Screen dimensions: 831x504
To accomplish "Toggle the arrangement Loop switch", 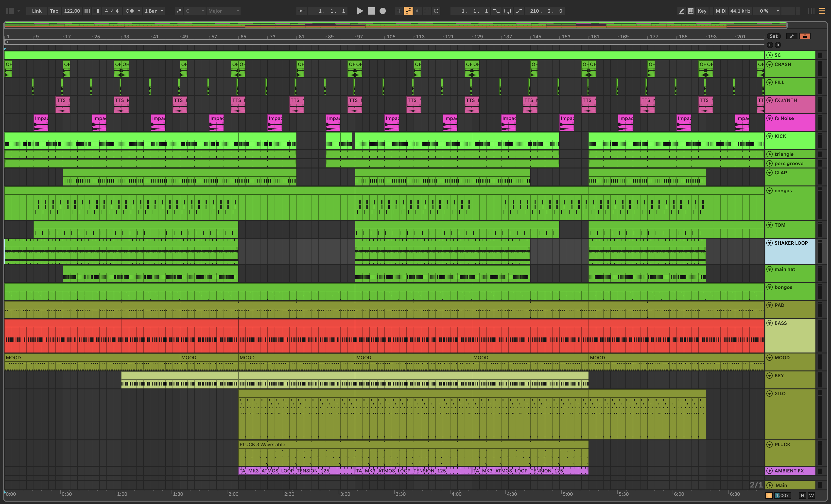I will click(x=507, y=11).
